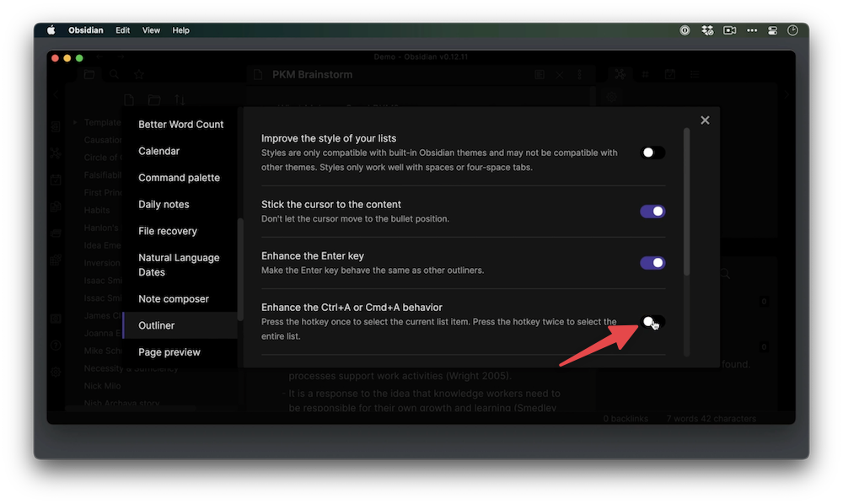Close the PKM Brainstorm pane
This screenshot has height=504, width=843.
click(560, 75)
